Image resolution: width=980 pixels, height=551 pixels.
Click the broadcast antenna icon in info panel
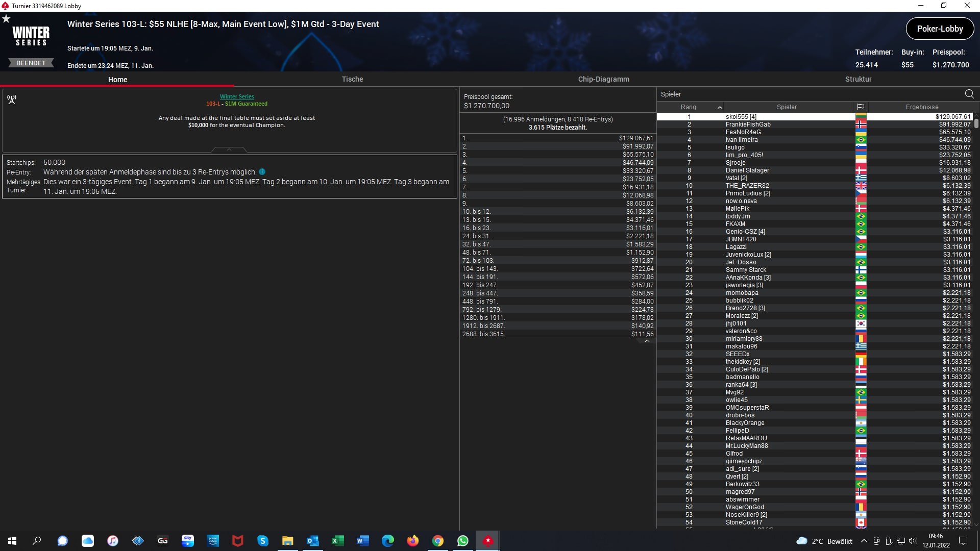point(12,99)
